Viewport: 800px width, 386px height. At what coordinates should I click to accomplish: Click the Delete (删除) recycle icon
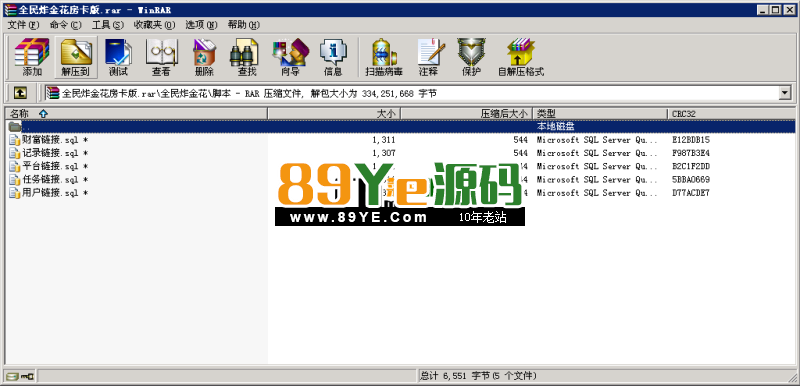point(204,57)
